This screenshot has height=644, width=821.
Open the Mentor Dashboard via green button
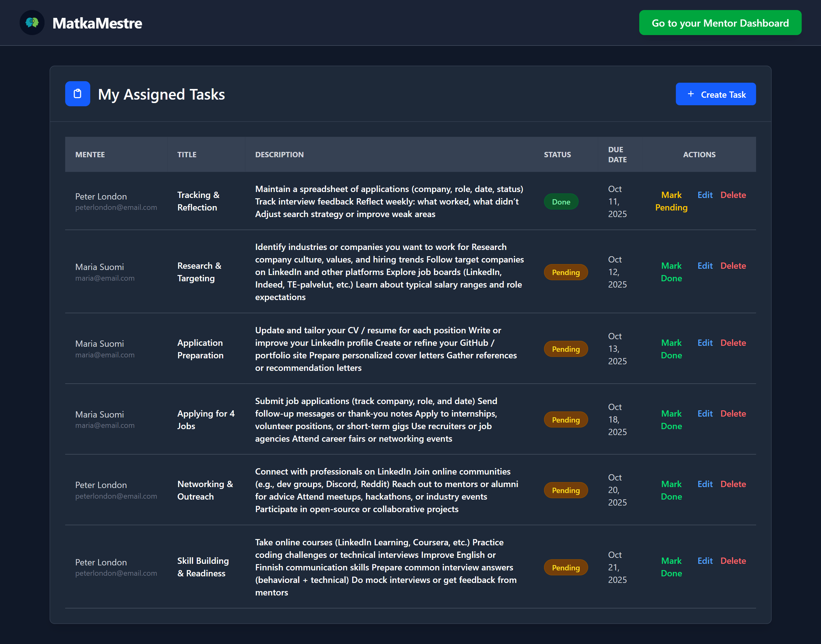tap(719, 23)
